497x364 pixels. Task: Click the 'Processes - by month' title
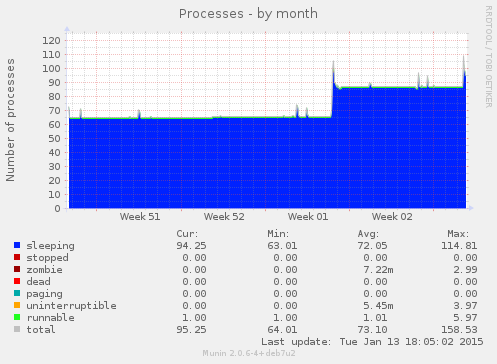[248, 14]
